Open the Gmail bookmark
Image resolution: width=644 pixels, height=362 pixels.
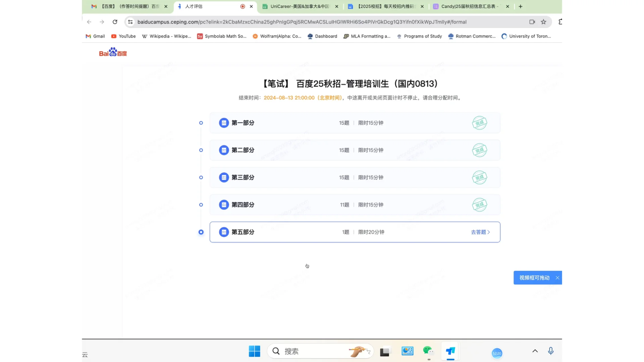tap(95, 36)
